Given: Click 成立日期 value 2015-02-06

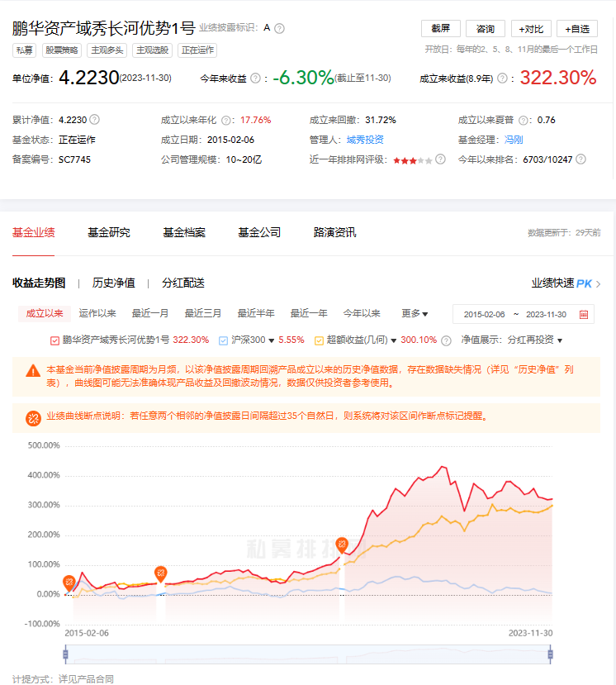Looking at the screenshot, I should (x=230, y=140).
